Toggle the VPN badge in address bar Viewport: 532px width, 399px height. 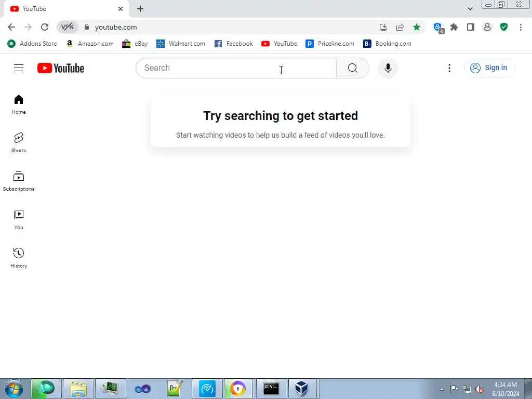tap(67, 27)
